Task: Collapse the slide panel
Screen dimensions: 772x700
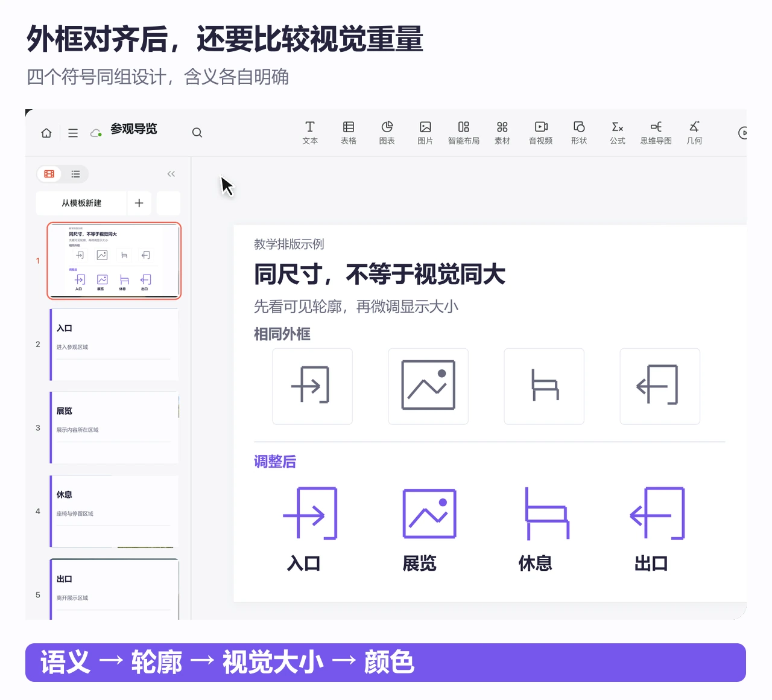Action: tap(171, 174)
